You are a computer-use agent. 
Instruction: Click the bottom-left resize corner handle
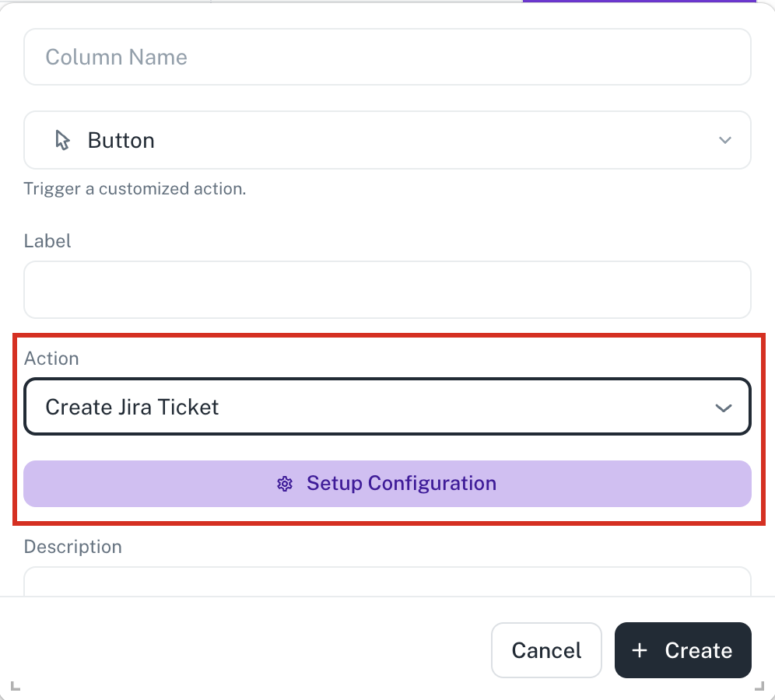pyautogui.click(x=16, y=686)
